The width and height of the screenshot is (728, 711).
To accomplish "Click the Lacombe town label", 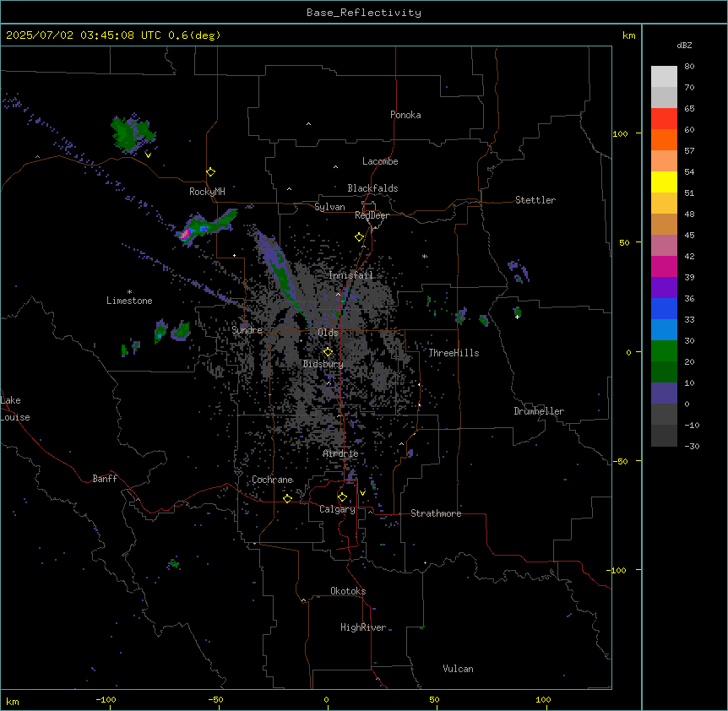I will pyautogui.click(x=380, y=161).
